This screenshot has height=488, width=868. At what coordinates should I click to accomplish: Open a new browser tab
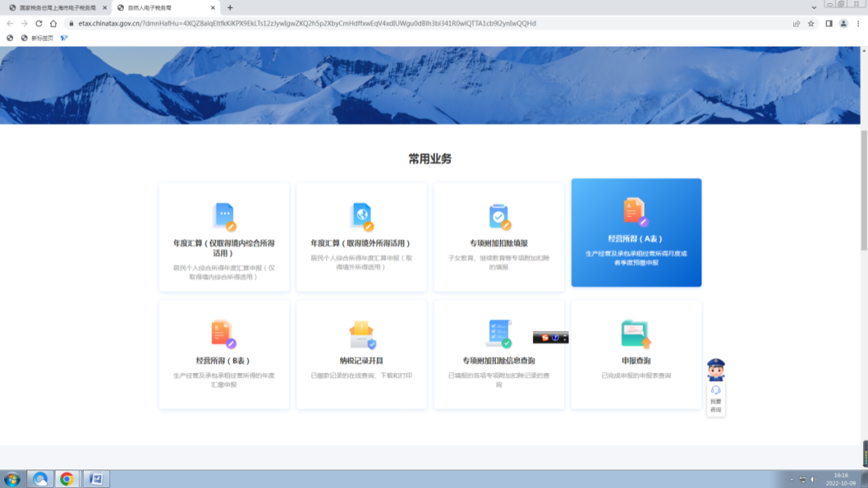(231, 8)
